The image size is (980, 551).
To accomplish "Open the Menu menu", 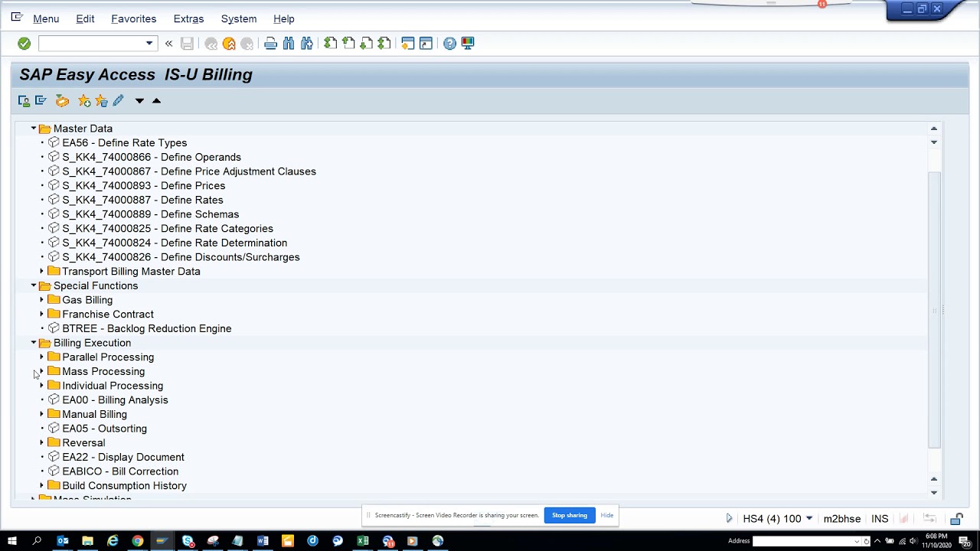I will coord(46,18).
